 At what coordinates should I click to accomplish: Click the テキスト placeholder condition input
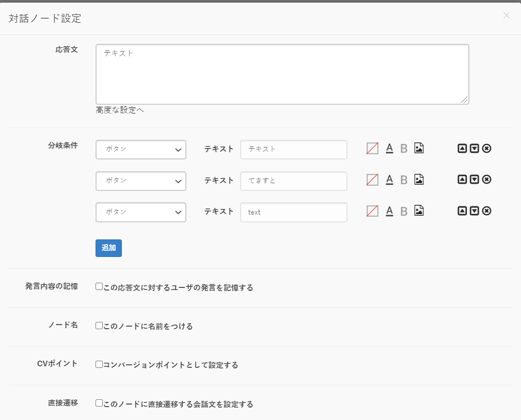294,150
